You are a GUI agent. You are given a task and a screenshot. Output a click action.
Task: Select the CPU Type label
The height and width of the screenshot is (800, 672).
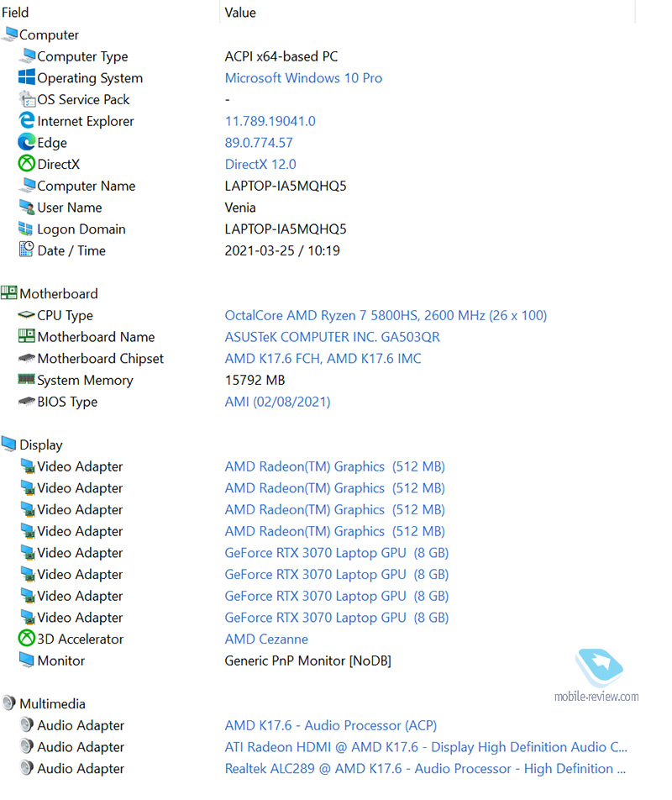click(x=65, y=316)
